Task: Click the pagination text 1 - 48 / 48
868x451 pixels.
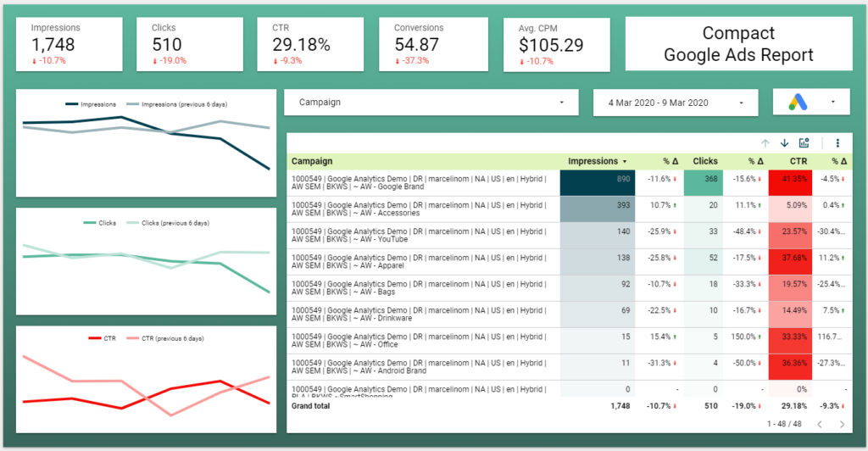Action: tap(784, 424)
